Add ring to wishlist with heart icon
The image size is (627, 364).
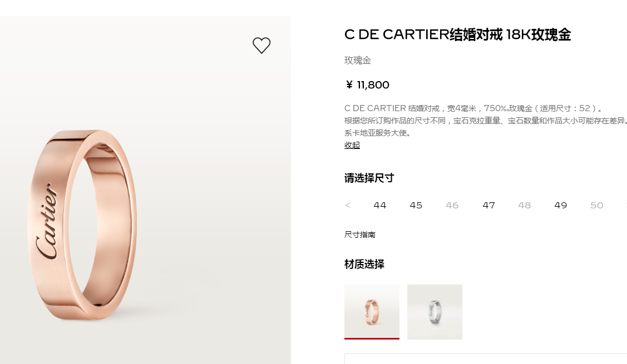pyautogui.click(x=261, y=45)
